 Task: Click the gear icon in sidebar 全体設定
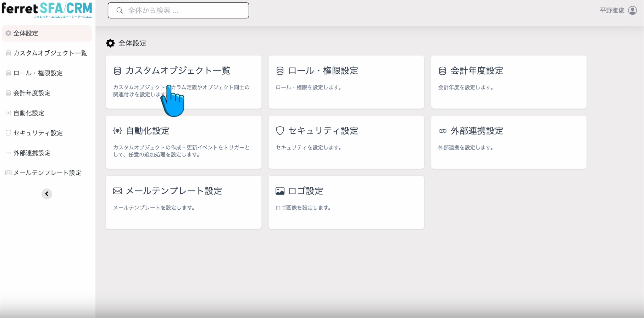pos(8,33)
